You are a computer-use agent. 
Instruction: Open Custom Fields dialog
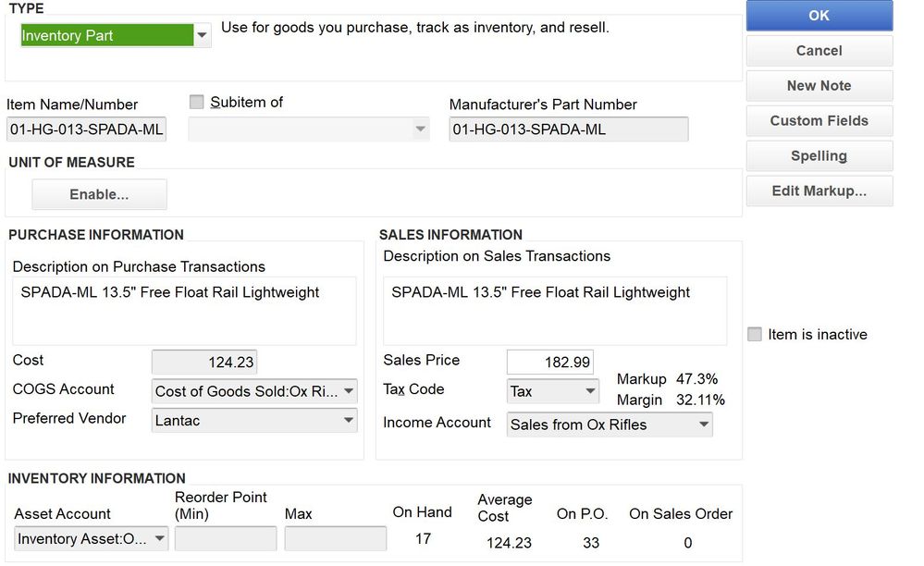pos(819,121)
